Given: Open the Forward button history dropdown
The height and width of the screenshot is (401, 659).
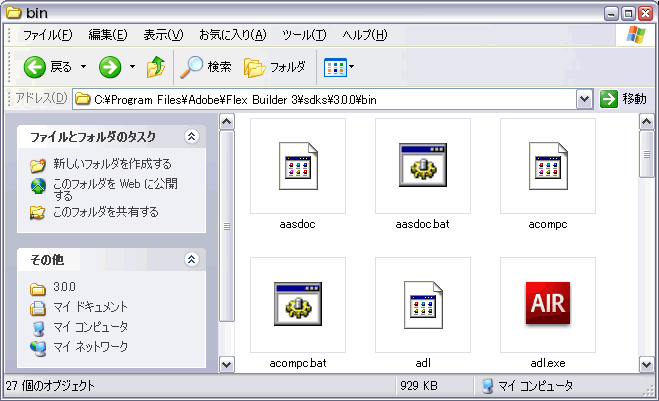Looking at the screenshot, I should (x=132, y=67).
